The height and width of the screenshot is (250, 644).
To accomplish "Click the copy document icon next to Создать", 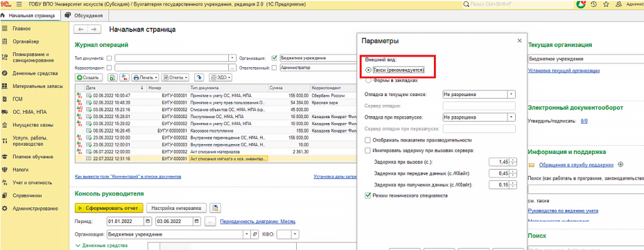I will point(112,77).
